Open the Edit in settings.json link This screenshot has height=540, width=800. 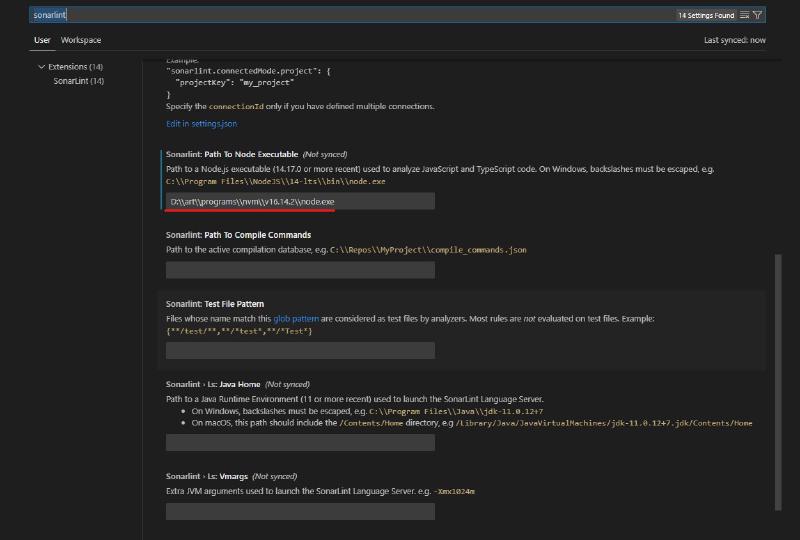pos(201,123)
